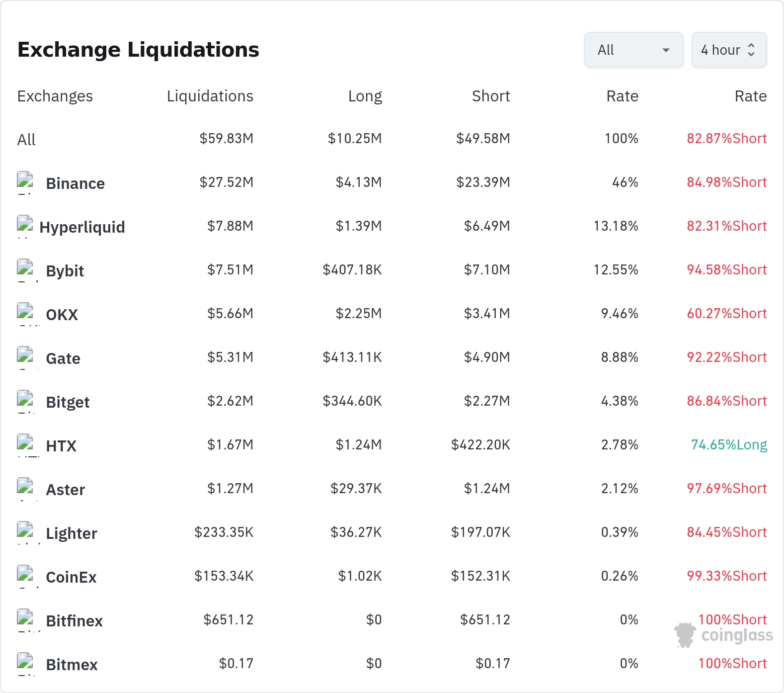
Task: Click the coinglass watermark logo
Action: (x=723, y=635)
